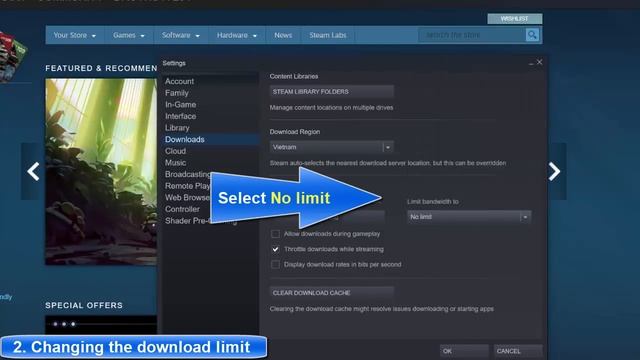Open the Wishlist button
This screenshot has height=360, width=640.
515,19
